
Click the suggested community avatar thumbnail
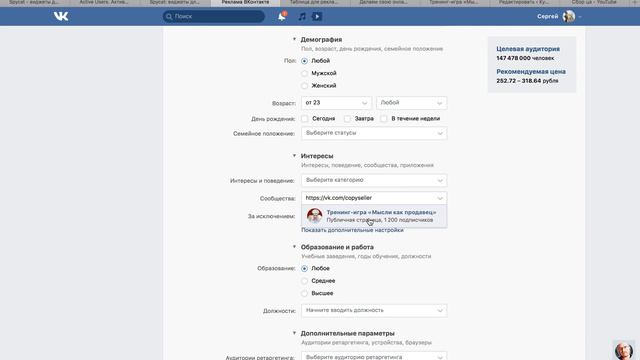tap(314, 216)
